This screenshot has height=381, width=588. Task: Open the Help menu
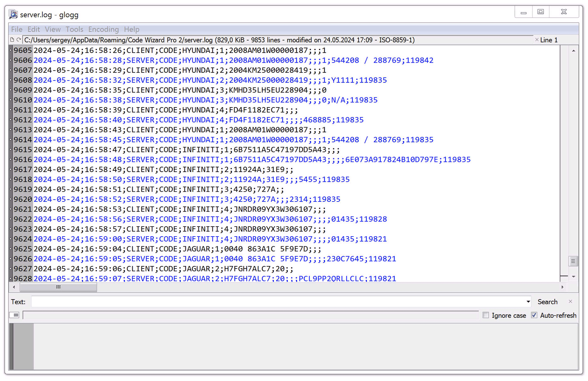click(131, 29)
